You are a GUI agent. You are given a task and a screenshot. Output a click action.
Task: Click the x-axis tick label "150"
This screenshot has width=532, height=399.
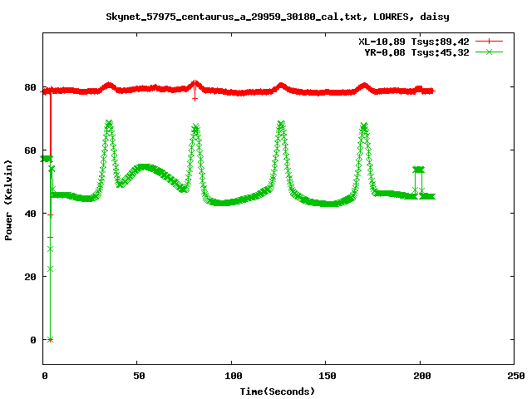point(327,376)
